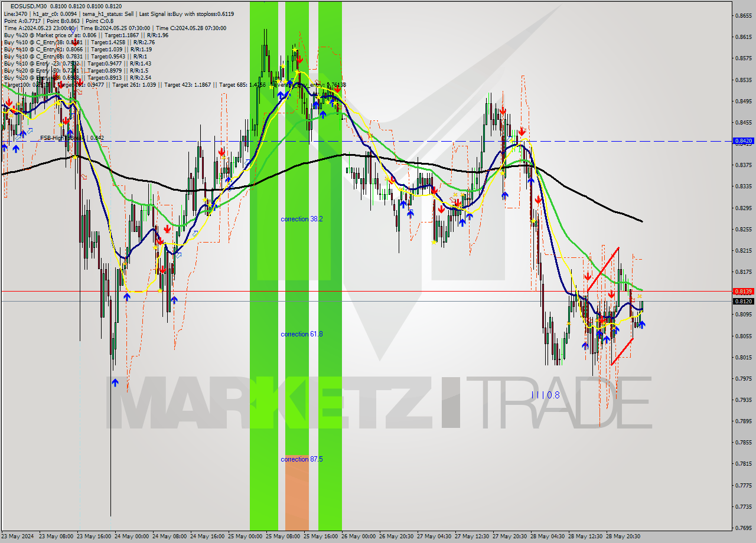
Task: Click the dark 0.8120 current price tag
Action: pos(743,301)
